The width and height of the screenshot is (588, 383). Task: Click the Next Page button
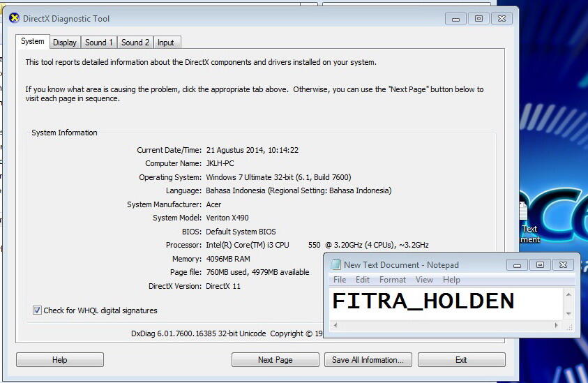coord(276,360)
